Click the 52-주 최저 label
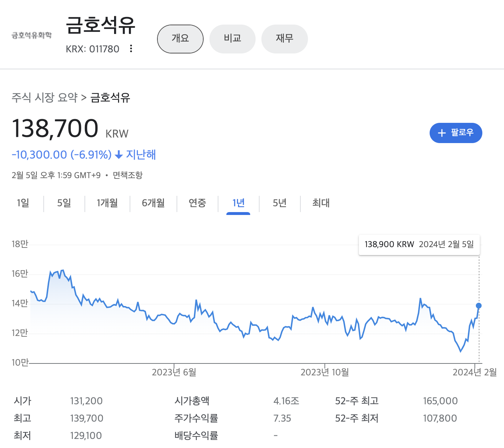 357,418
